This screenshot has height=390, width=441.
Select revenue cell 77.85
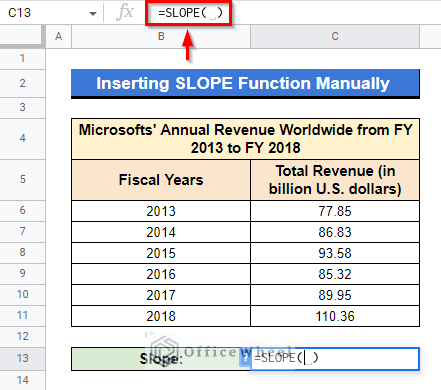(x=335, y=211)
